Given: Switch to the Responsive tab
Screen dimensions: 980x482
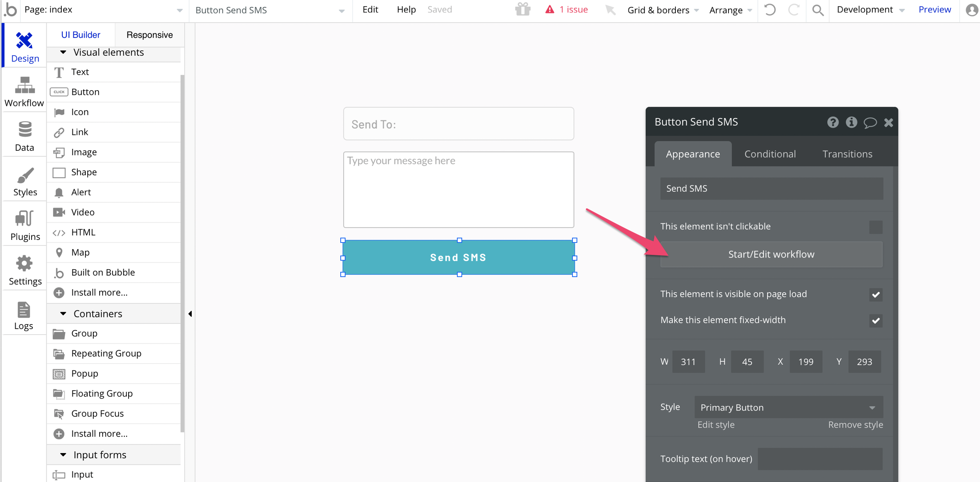Looking at the screenshot, I should [x=150, y=35].
